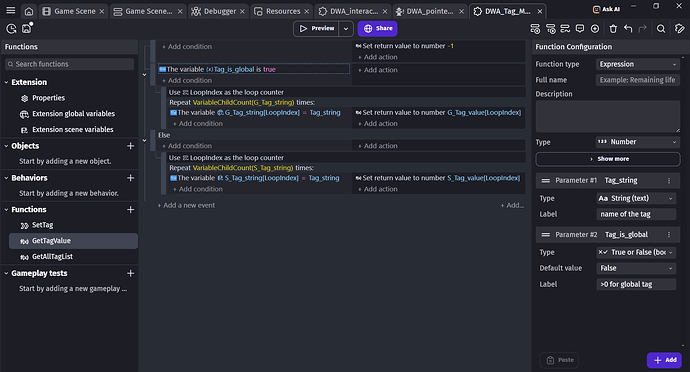Launch the game Preview
690x372 pixels.
pos(317,29)
